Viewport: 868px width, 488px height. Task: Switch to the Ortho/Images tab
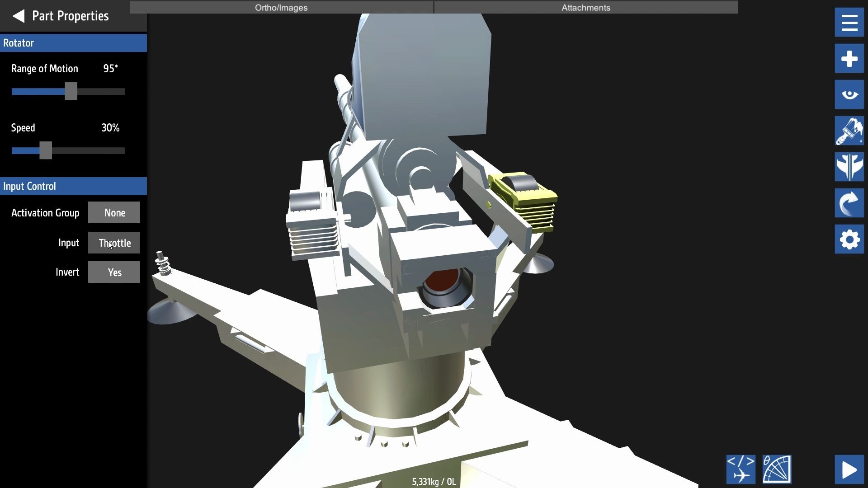click(281, 8)
